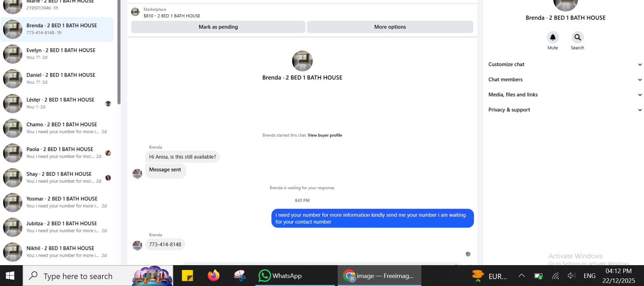Image resolution: width=644 pixels, height=286 pixels.
Task: Expand Privacy & support section
Action: pyautogui.click(x=565, y=110)
